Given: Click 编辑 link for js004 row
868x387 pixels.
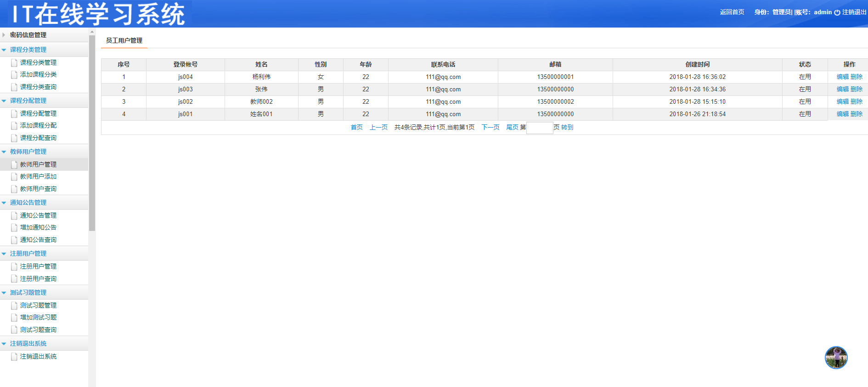Looking at the screenshot, I should click(842, 77).
